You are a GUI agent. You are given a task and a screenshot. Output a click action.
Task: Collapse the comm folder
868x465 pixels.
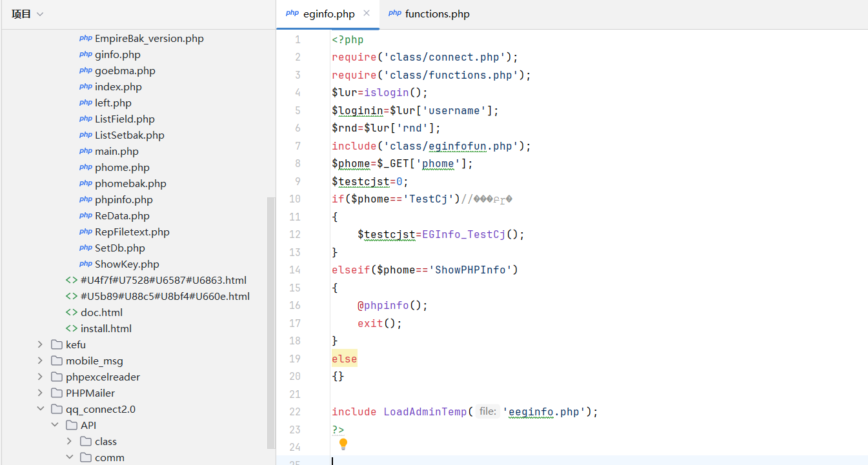point(70,458)
